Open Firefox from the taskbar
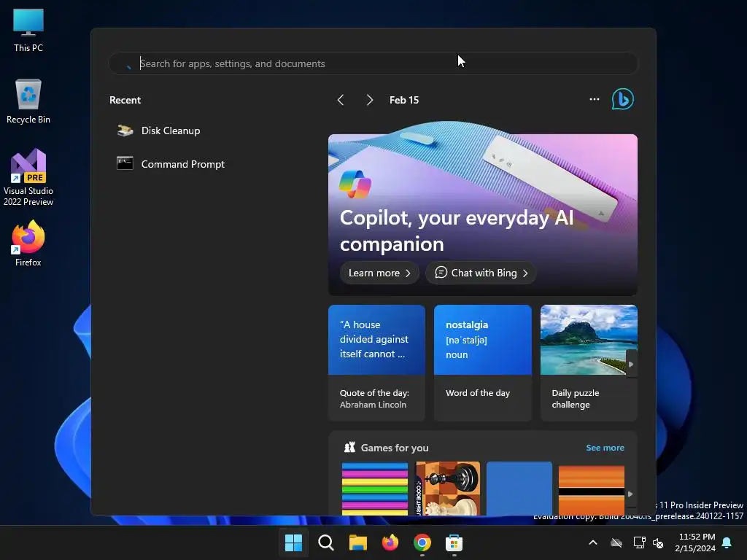 pos(390,542)
